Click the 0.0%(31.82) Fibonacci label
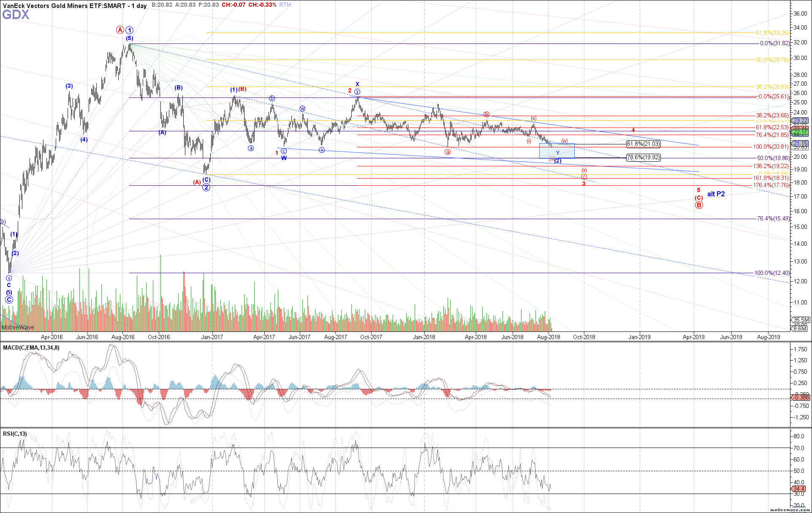 774,43
